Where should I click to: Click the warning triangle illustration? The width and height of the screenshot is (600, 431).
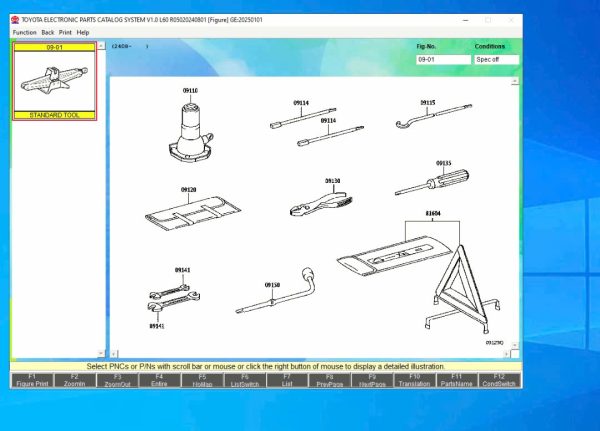click(x=461, y=291)
